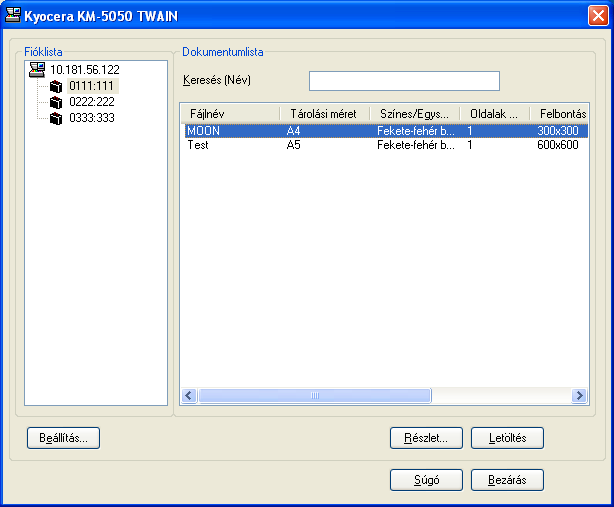Open the Beállítás... settings dialog
The width and height of the screenshot is (614, 507).
click(63, 438)
